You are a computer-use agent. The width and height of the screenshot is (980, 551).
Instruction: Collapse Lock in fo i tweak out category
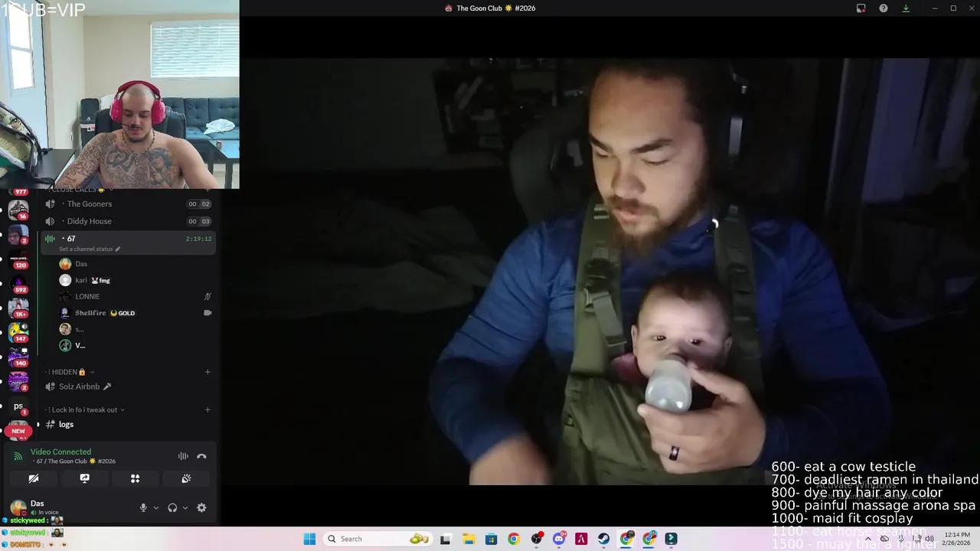(x=85, y=409)
